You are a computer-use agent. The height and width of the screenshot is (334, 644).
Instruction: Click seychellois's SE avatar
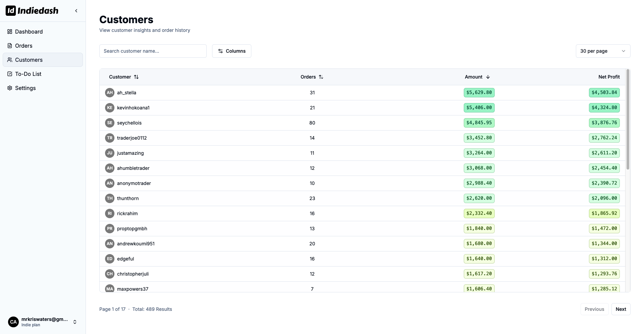pyautogui.click(x=110, y=123)
